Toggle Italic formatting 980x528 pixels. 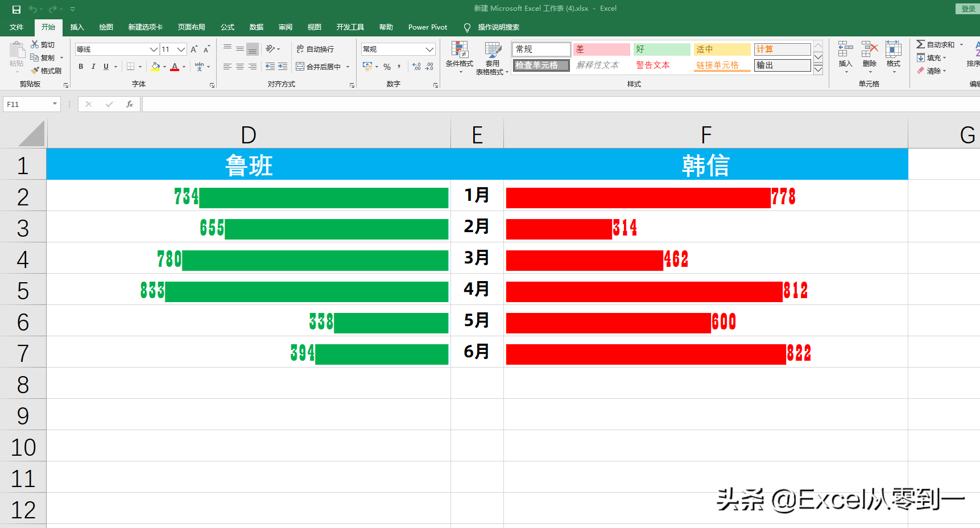click(x=93, y=67)
